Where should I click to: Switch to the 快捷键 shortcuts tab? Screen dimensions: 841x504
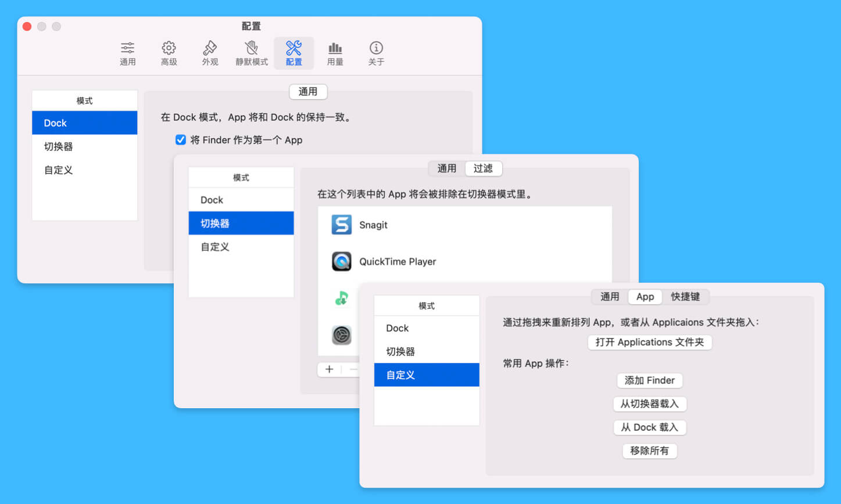tap(685, 297)
